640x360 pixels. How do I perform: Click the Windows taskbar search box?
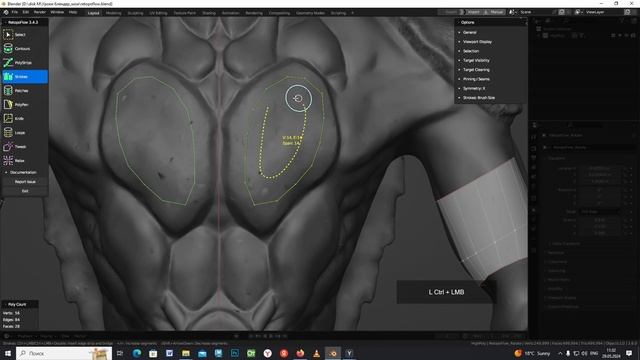(x=64, y=353)
